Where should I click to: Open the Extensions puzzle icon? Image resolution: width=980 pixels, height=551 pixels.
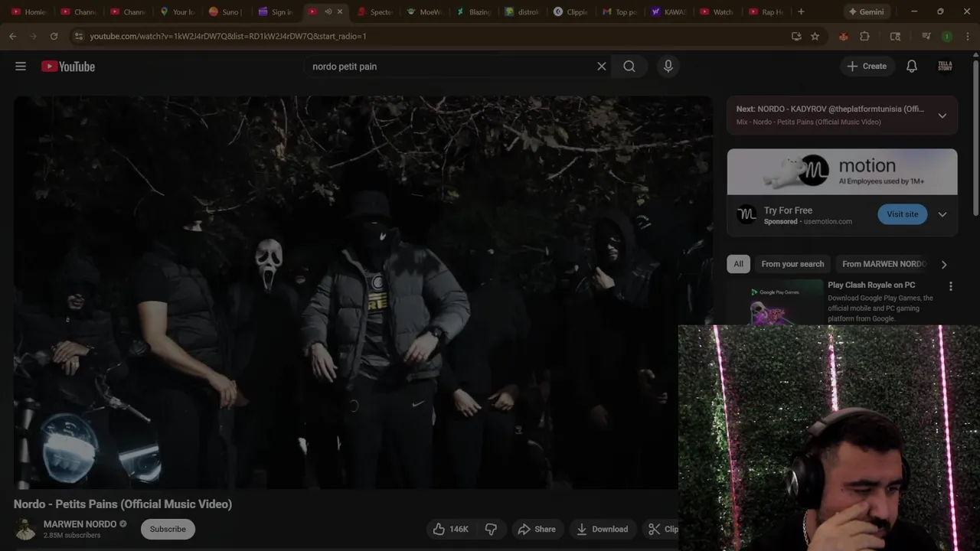point(865,36)
